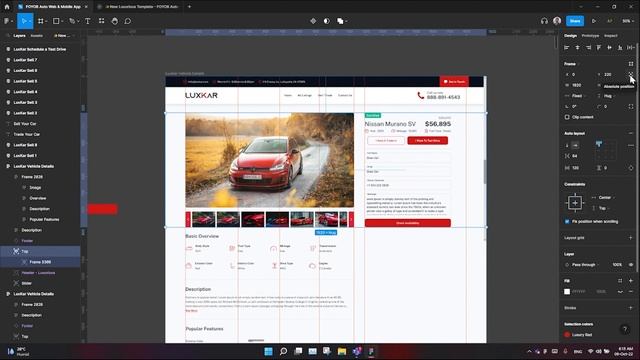Open the Pass through blend mode dropdown

coord(583,265)
